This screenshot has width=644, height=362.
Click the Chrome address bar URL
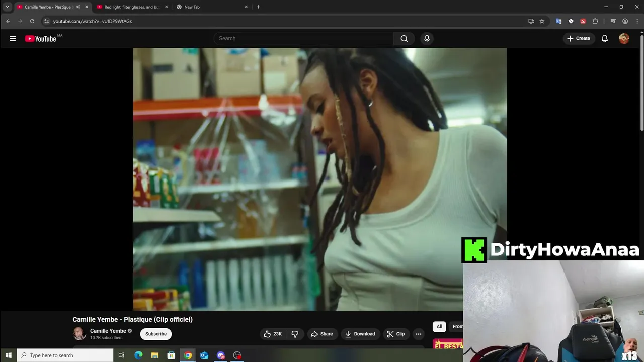pos(93,21)
